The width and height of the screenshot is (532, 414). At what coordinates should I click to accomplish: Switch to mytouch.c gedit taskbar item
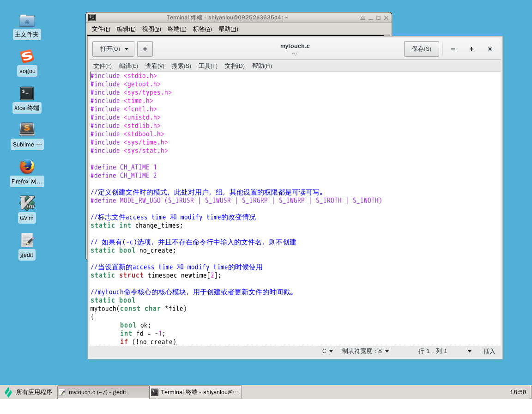103,392
